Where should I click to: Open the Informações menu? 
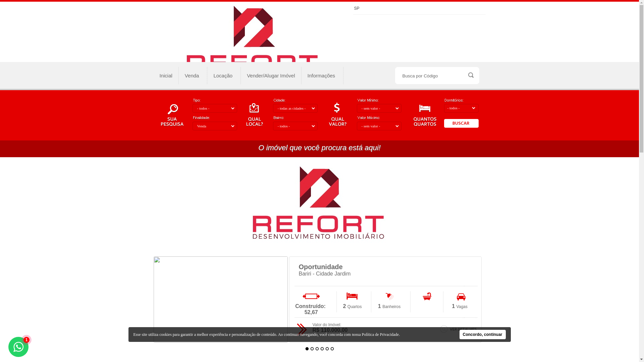click(x=321, y=75)
